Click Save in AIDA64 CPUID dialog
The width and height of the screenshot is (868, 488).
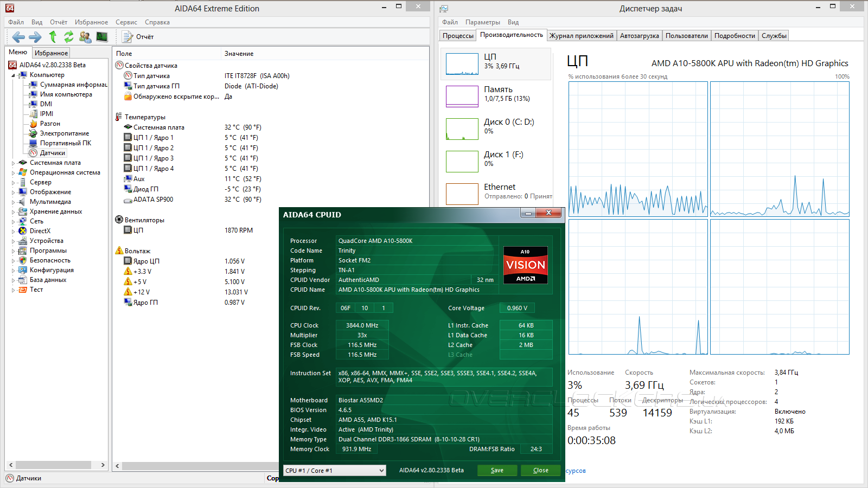497,471
